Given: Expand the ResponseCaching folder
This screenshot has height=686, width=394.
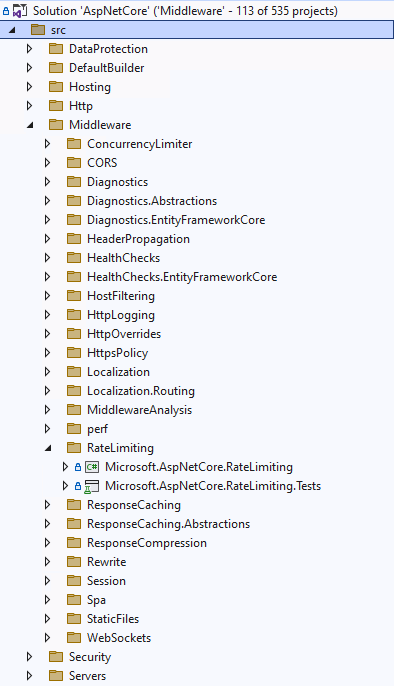Looking at the screenshot, I should coord(47,505).
